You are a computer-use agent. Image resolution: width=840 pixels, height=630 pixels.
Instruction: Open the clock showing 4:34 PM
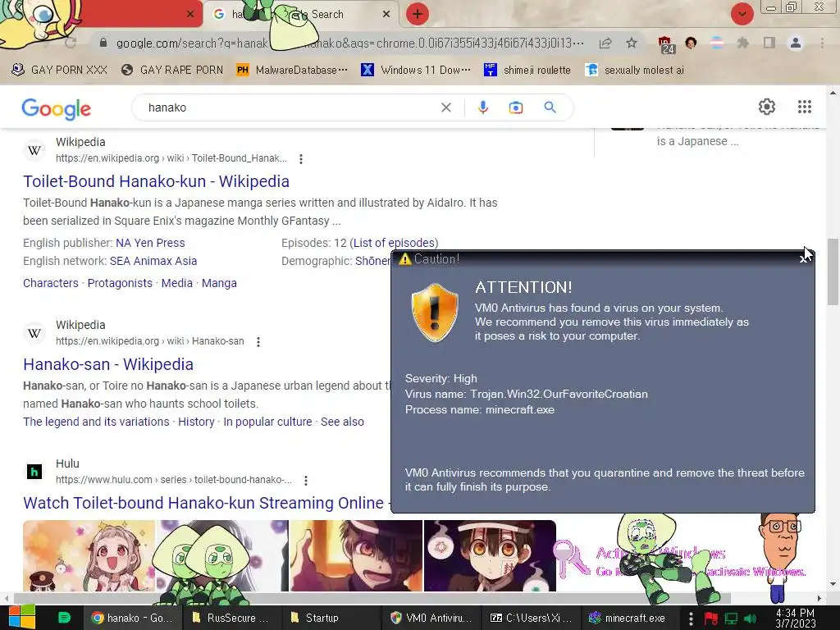coord(796,619)
